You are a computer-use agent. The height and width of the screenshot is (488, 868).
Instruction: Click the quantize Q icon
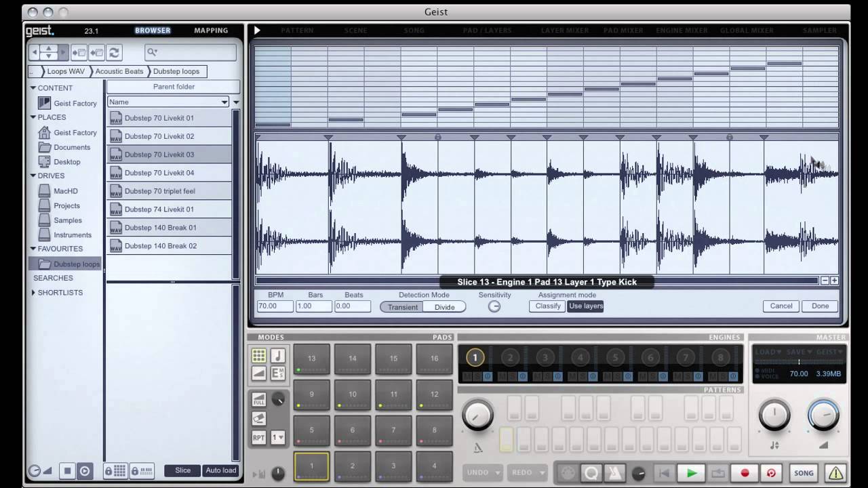(591, 473)
